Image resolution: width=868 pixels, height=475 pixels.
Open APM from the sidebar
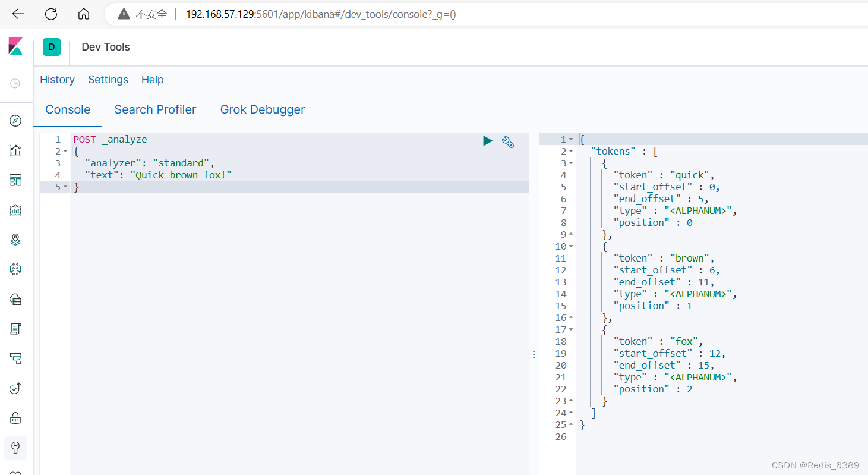(x=16, y=358)
